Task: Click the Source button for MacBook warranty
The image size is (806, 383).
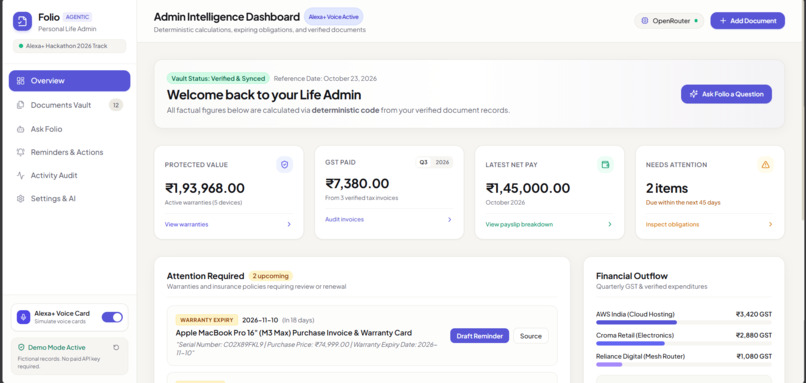Action: click(531, 336)
